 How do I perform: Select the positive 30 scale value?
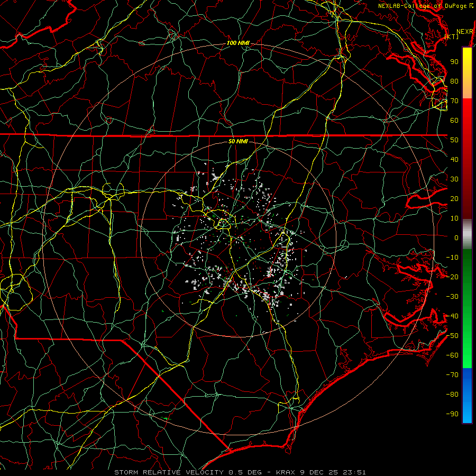click(454, 179)
